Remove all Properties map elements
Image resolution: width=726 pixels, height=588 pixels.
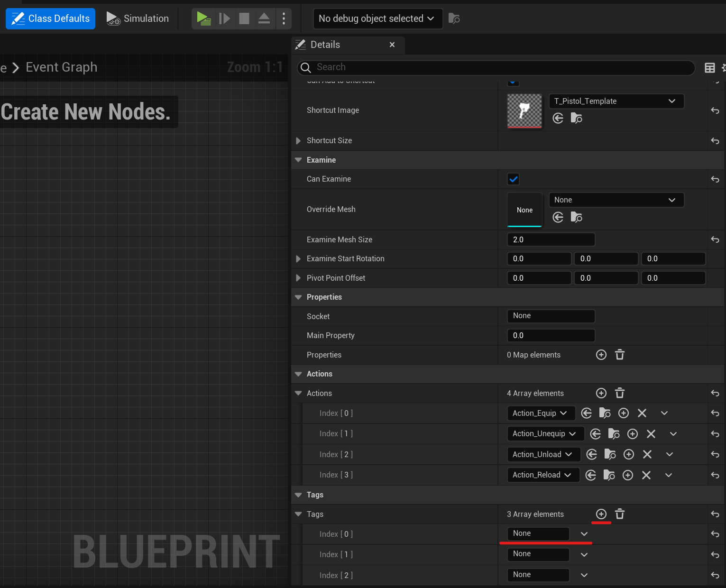click(x=620, y=355)
